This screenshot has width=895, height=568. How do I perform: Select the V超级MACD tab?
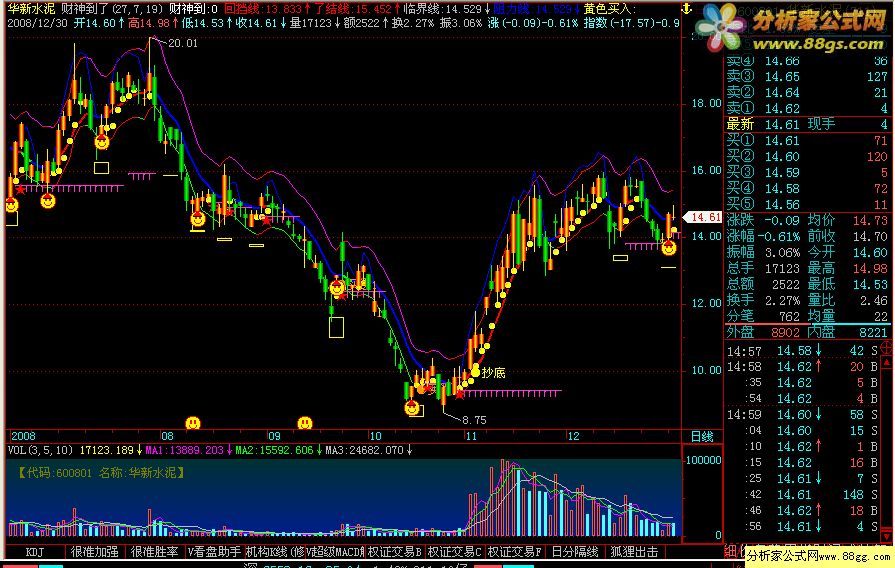[x=335, y=552]
